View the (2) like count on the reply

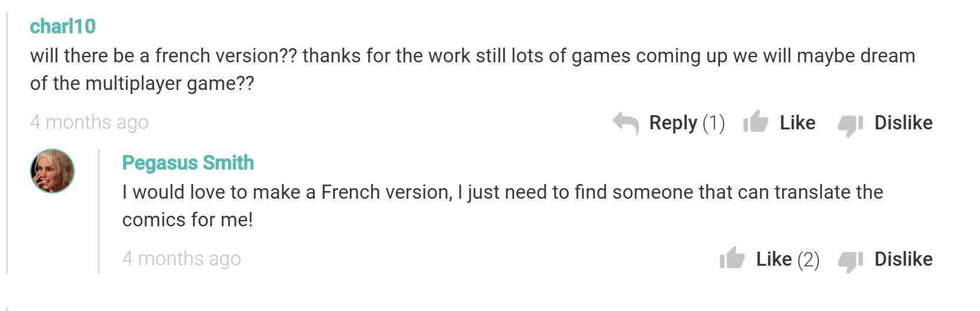pos(808,259)
